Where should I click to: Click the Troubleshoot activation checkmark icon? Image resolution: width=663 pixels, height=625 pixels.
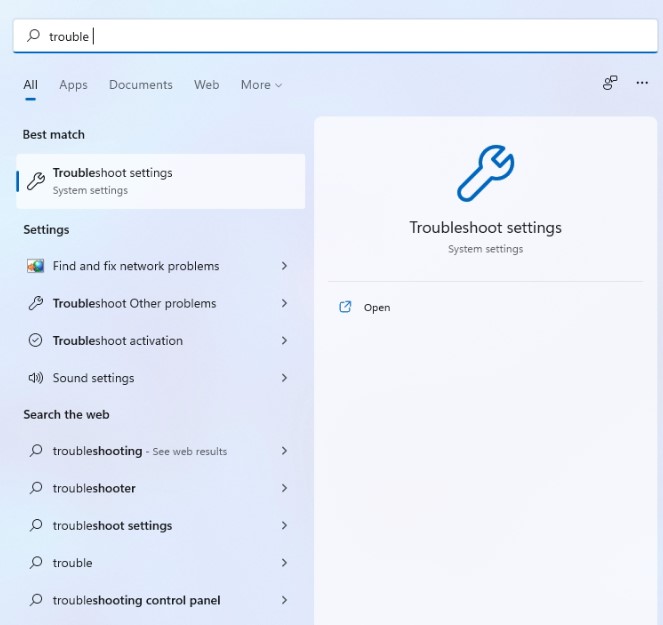coord(35,341)
